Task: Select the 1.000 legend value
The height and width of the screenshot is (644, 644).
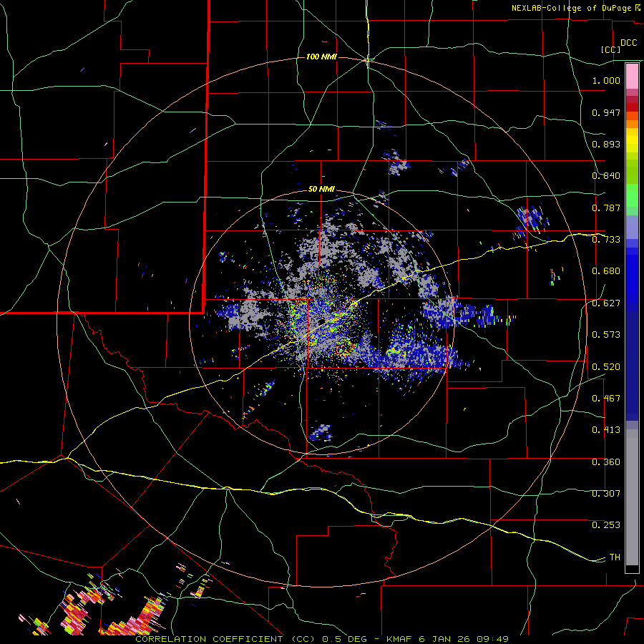Action: click(x=606, y=80)
